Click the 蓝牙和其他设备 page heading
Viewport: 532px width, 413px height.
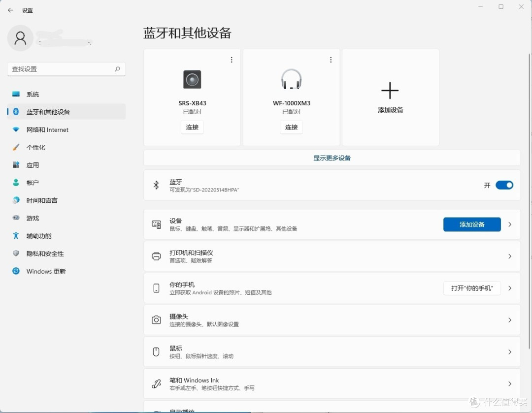[187, 33]
